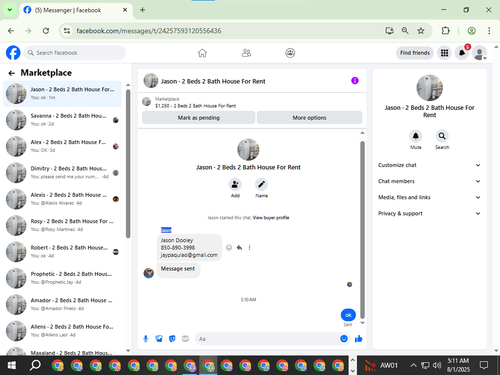Open Windows taskbar search
Screen dimensions: 500x375
click(35, 365)
